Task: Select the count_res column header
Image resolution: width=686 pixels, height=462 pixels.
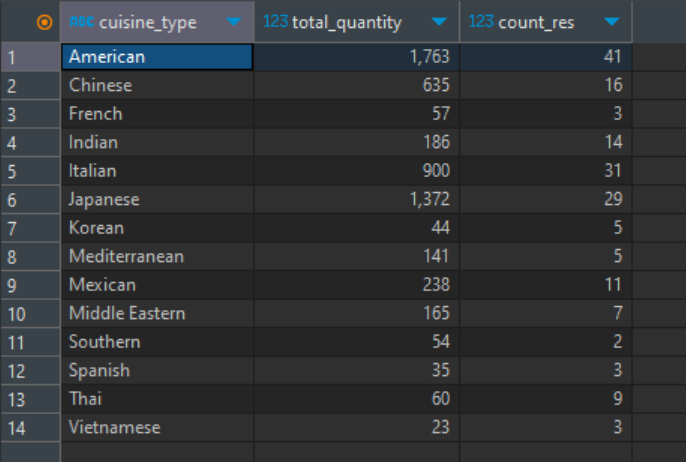Action: pos(546,22)
